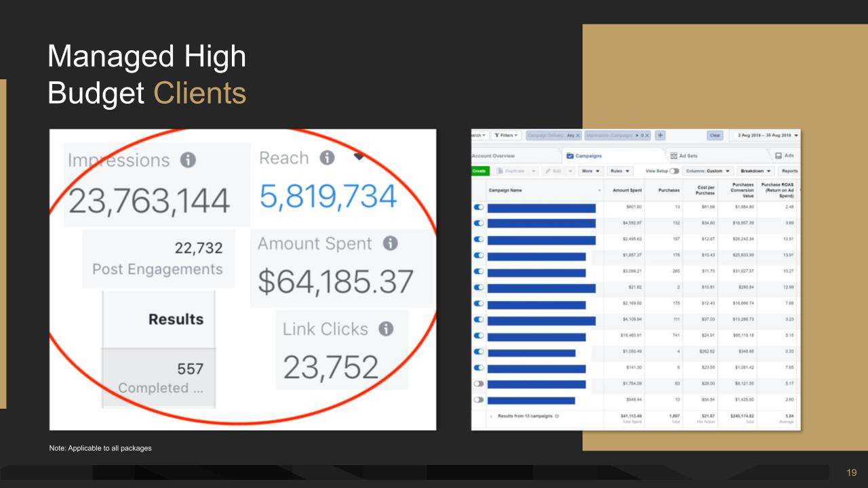The image size is (868, 488).
Task: Click the Clear filters button
Action: click(715, 136)
